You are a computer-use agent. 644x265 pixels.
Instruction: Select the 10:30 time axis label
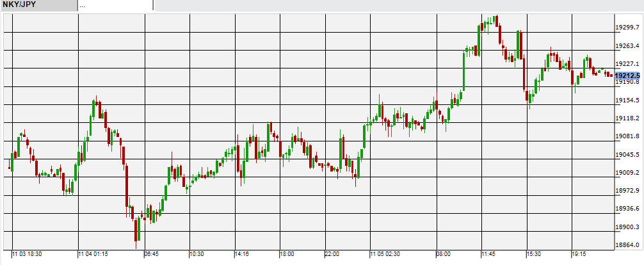[197, 254]
